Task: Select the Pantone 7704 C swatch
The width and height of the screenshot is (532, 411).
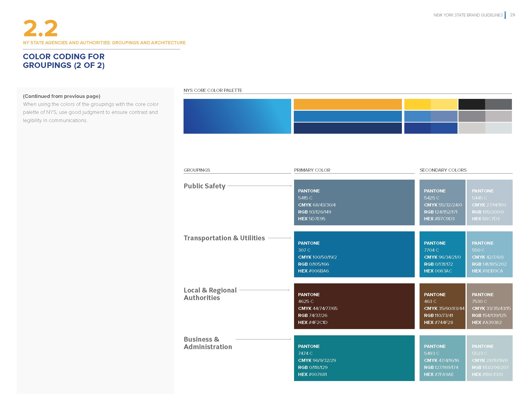Action: click(442, 254)
